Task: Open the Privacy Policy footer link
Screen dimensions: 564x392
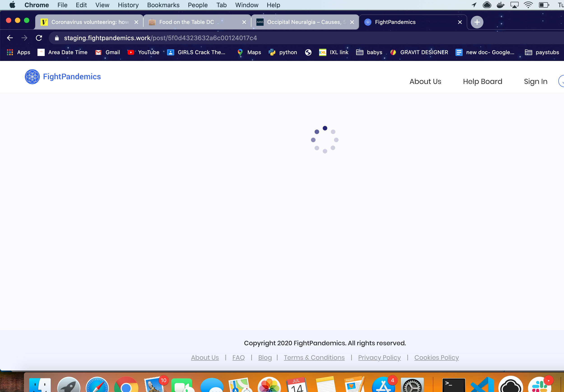Action: 379,358
